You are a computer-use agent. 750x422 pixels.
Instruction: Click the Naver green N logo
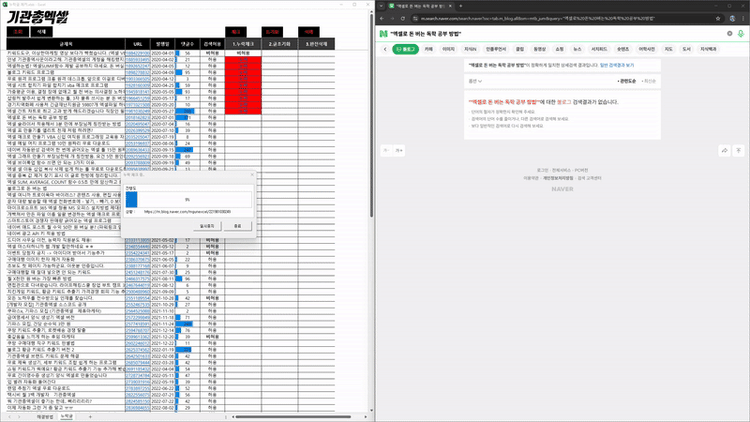[x=383, y=34]
